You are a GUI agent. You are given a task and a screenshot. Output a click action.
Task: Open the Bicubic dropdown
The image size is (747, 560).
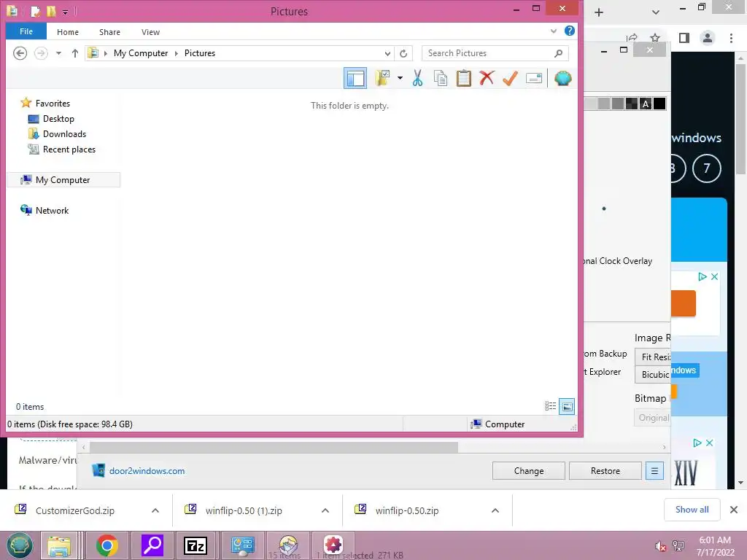tap(653, 374)
